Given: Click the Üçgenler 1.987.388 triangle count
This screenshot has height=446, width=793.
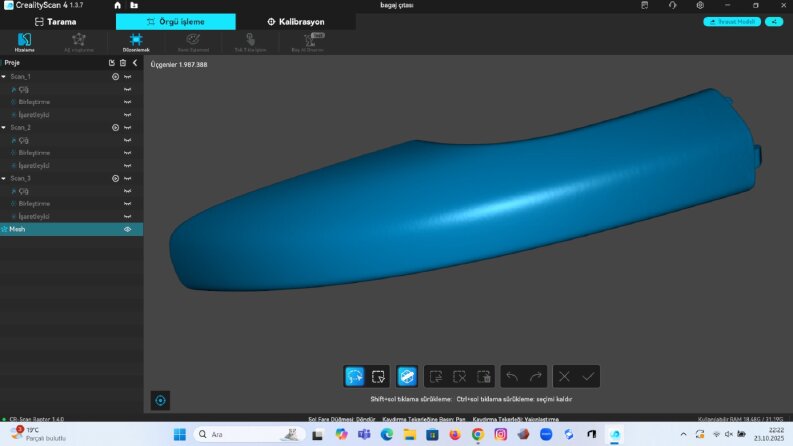Looking at the screenshot, I should [x=179, y=65].
